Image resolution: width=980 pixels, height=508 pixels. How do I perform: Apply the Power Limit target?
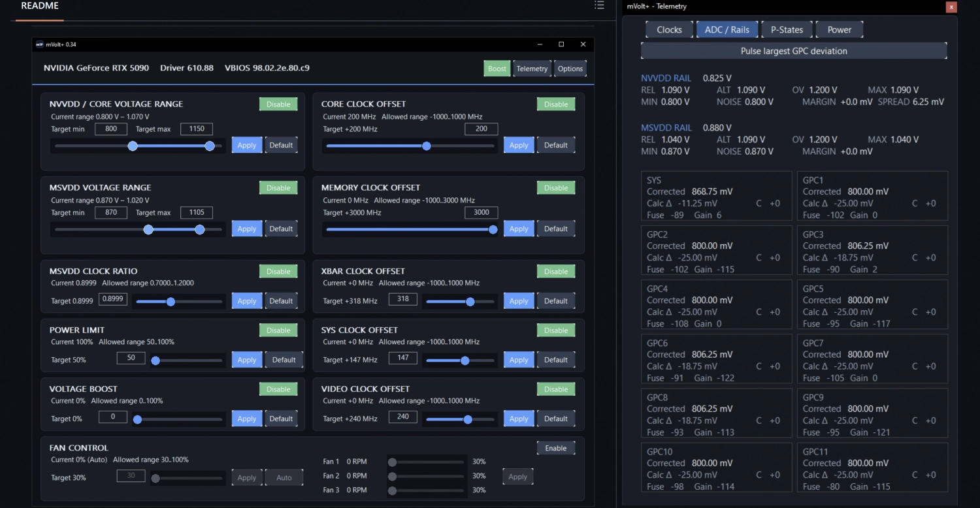point(247,360)
